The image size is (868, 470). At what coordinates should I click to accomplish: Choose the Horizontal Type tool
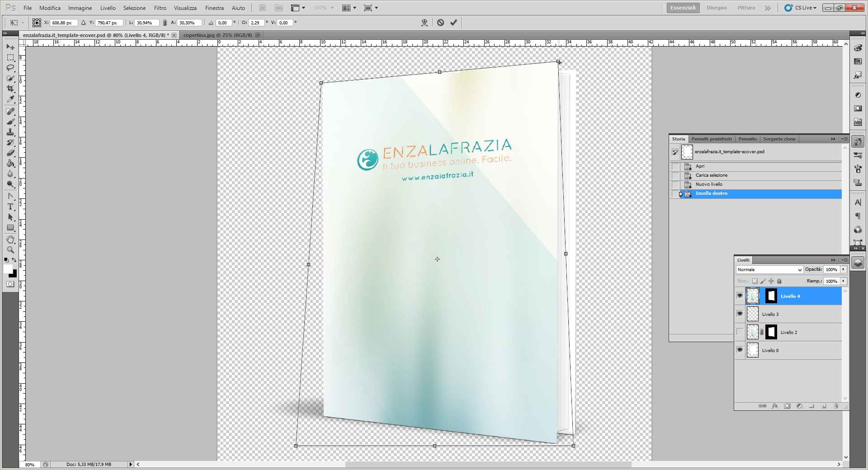coord(10,207)
